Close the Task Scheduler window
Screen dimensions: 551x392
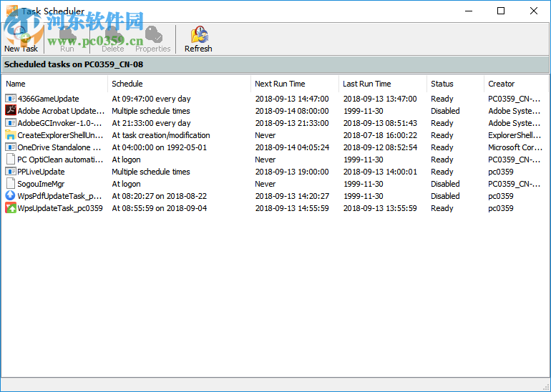(533, 11)
